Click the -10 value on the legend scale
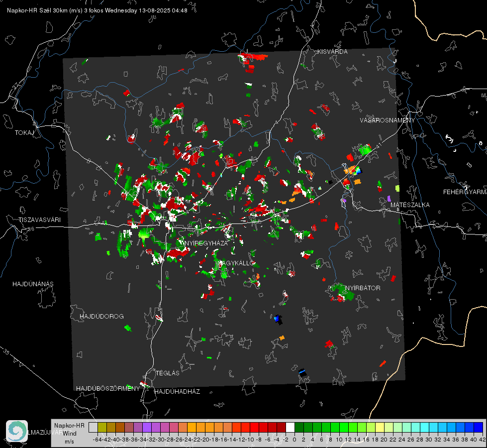 250,440
